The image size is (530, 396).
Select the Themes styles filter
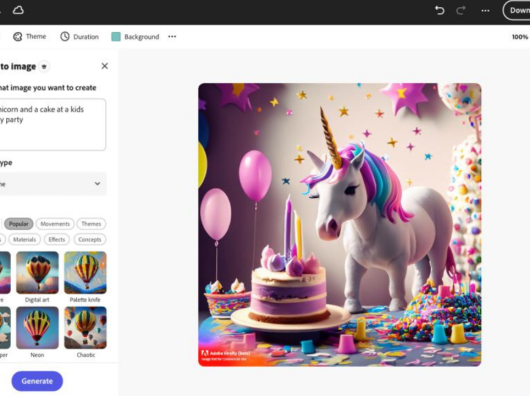91,224
